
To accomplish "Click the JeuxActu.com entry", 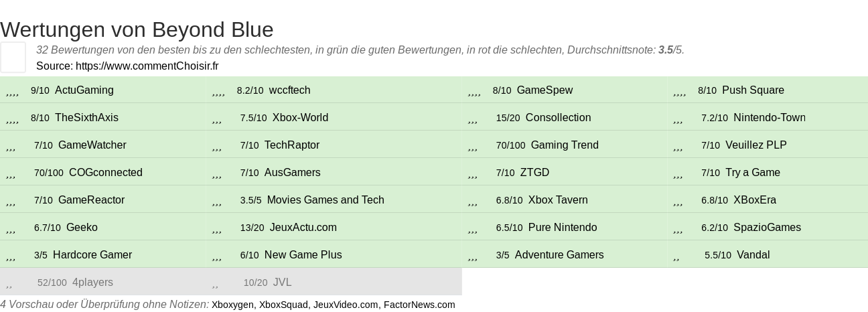I will (x=303, y=228).
